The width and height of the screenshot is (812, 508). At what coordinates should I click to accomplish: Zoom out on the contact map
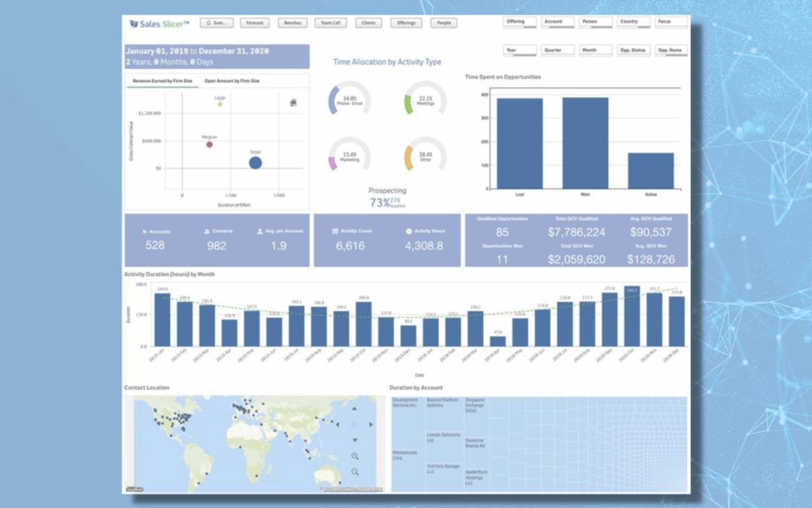[x=355, y=472]
